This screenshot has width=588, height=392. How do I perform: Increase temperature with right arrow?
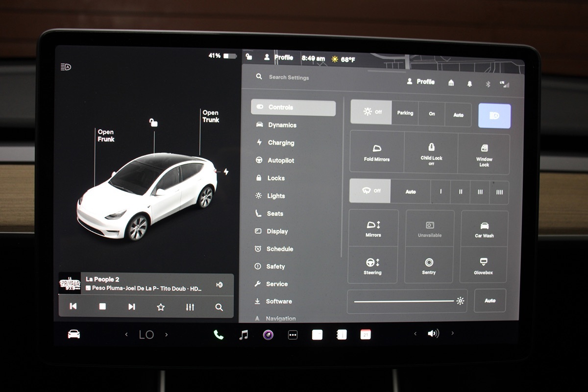point(166,335)
